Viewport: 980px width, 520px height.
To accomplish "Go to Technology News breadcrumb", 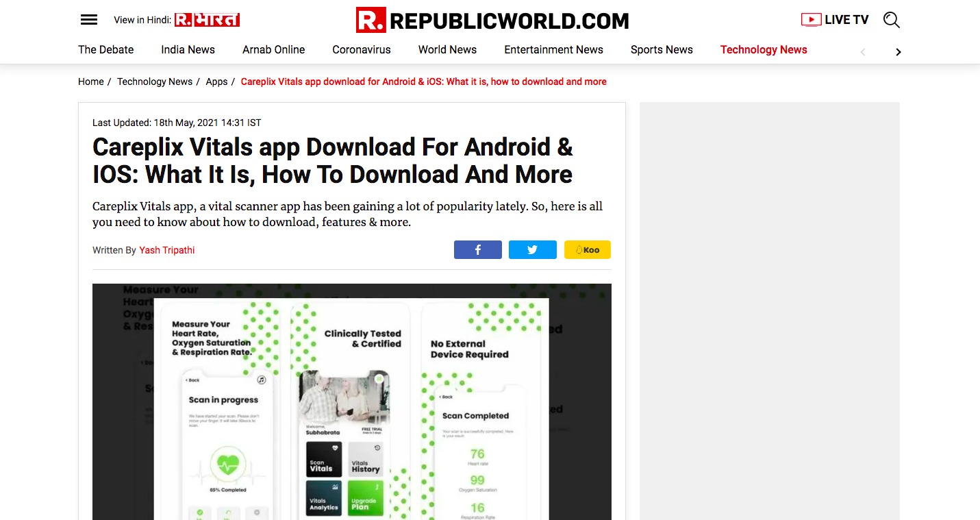I will pos(155,82).
